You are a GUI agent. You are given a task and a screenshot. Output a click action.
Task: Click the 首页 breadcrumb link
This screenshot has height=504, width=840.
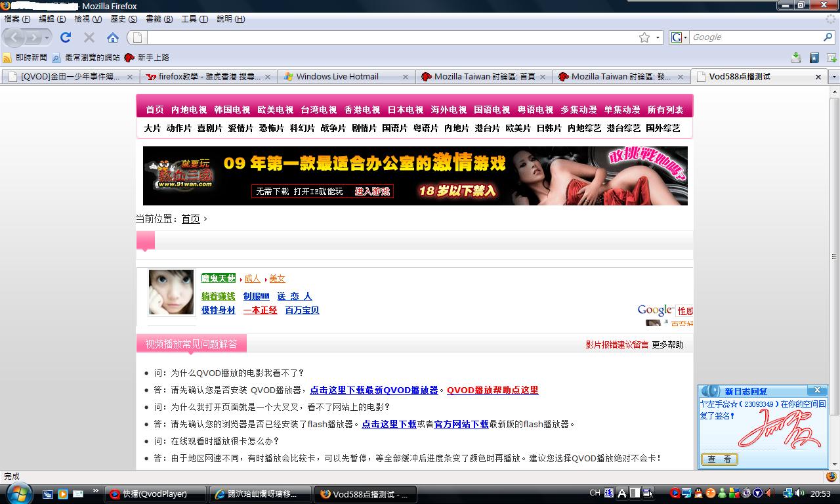[191, 219]
